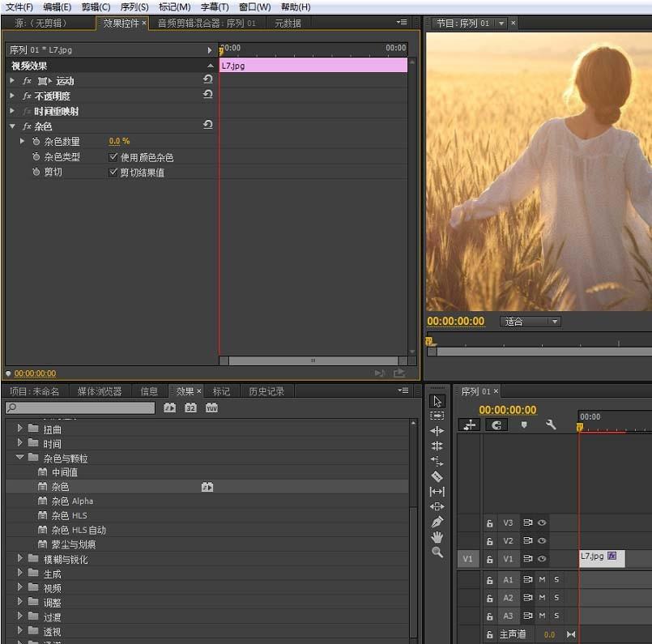
Task: Expand the 运动 effect properties
Action: (x=12, y=81)
